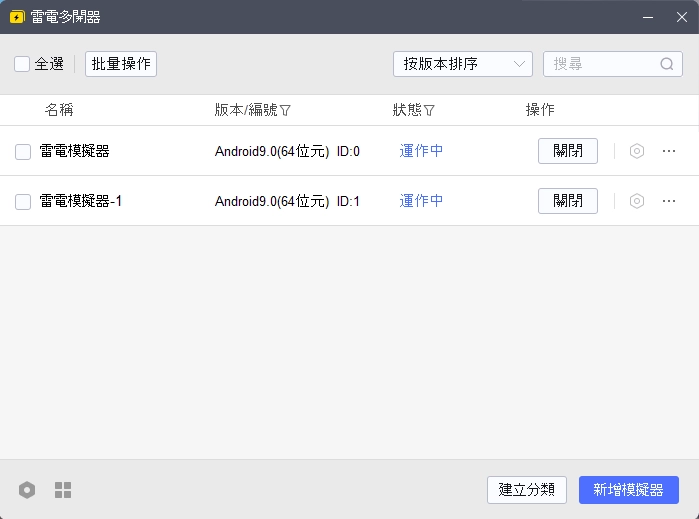This screenshot has height=519, width=699.
Task: Select checkbox for 雷電模擬器-1
Action: 23,202
